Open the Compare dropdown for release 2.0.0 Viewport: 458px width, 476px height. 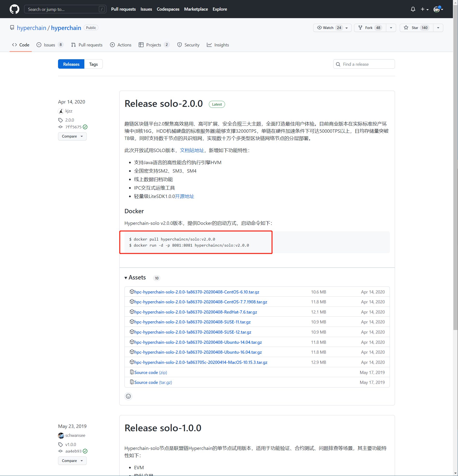click(x=72, y=136)
